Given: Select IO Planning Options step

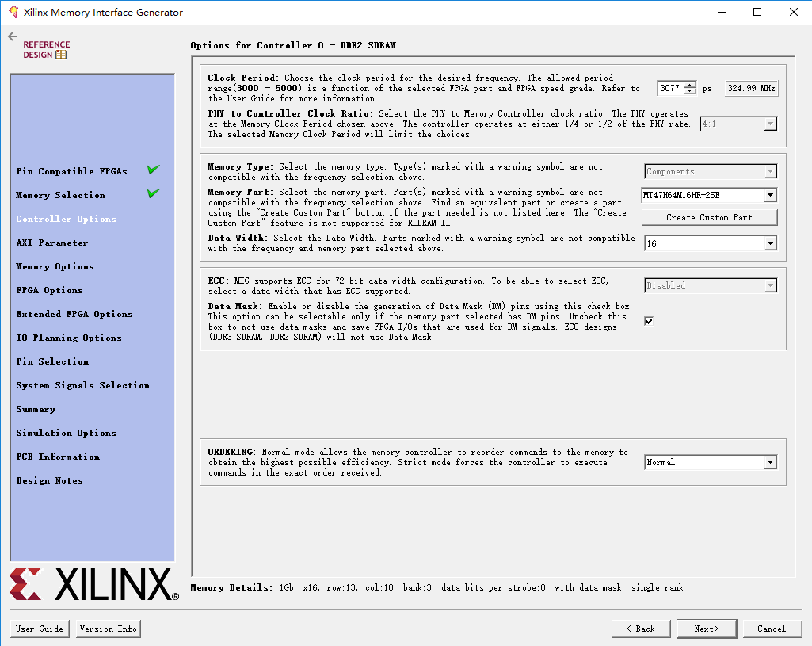Looking at the screenshot, I should pyautogui.click(x=69, y=338).
